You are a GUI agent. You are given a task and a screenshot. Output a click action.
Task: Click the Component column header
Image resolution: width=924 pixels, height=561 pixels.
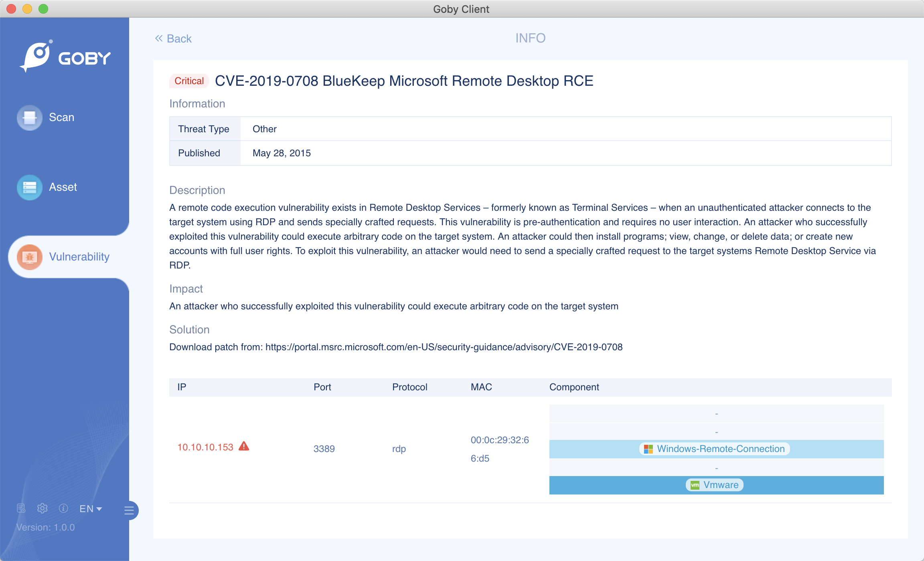tap(574, 387)
